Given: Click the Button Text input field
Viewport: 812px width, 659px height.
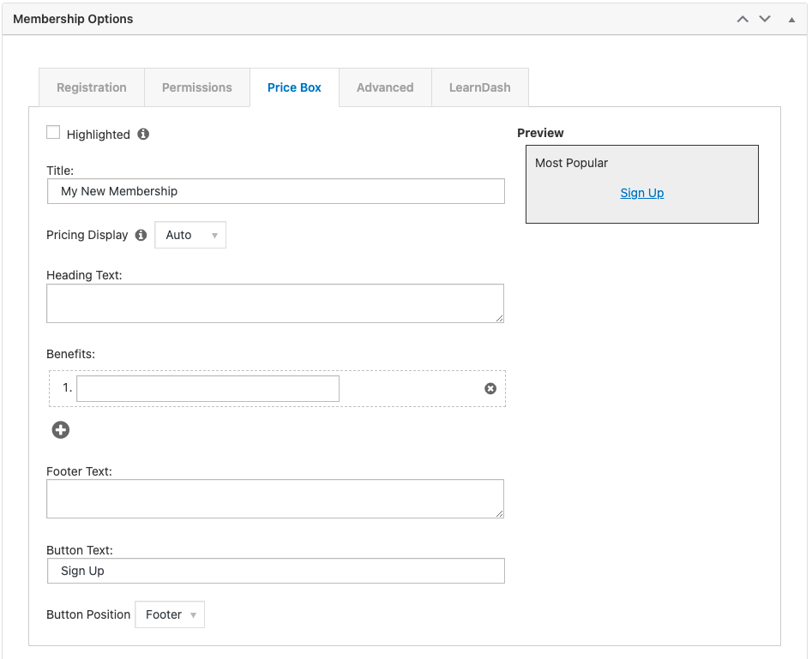Looking at the screenshot, I should (x=275, y=571).
